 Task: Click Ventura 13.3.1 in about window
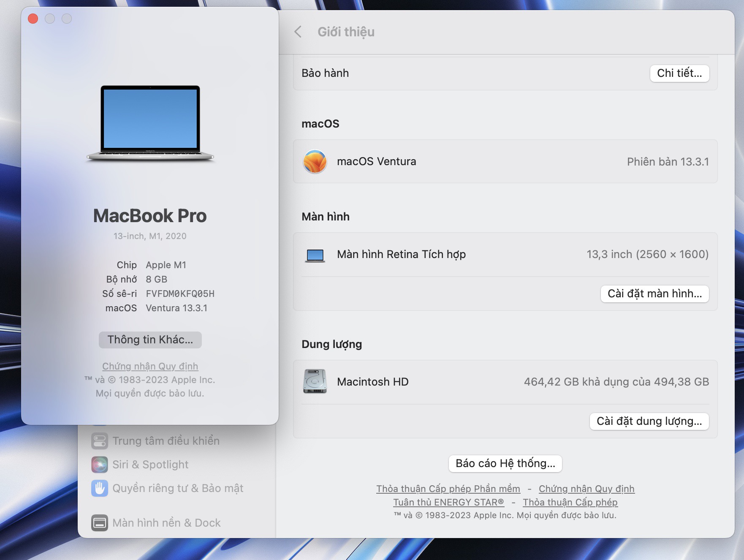point(176,308)
